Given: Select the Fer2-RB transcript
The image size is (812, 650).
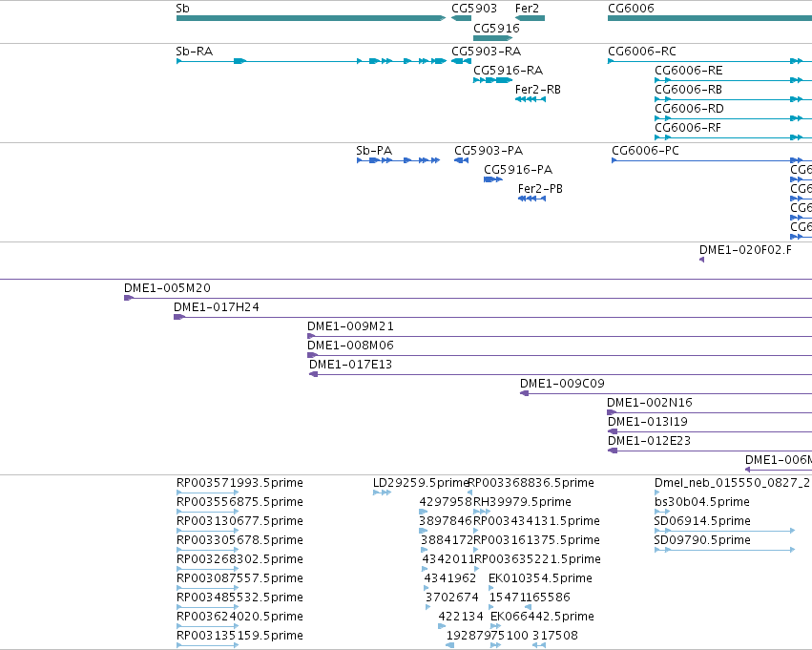Looking at the screenshot, I should pos(531,99).
